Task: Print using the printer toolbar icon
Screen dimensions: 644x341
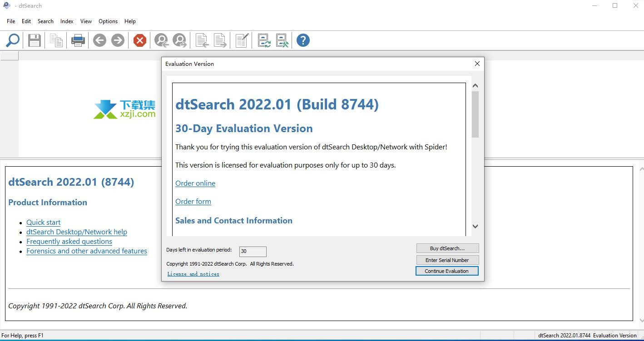Action: (78, 40)
